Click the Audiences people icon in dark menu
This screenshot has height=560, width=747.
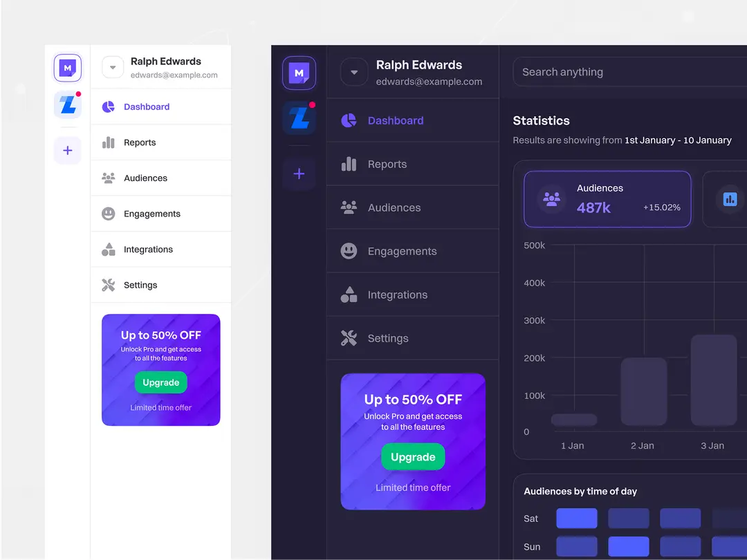click(x=349, y=207)
